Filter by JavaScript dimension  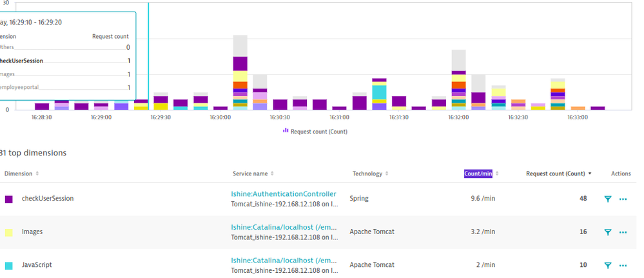(607, 266)
